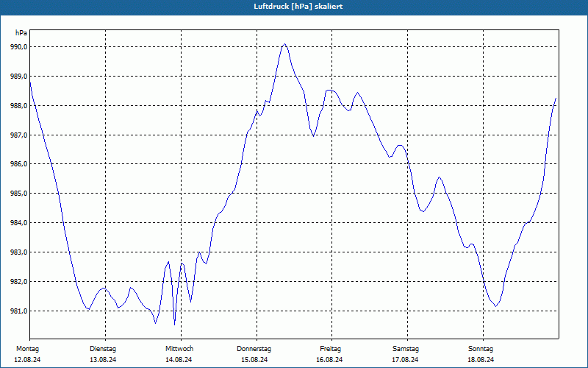The width and height of the screenshot is (588, 368).
Task: Click the date 17.08.24
Action: pyautogui.click(x=405, y=360)
